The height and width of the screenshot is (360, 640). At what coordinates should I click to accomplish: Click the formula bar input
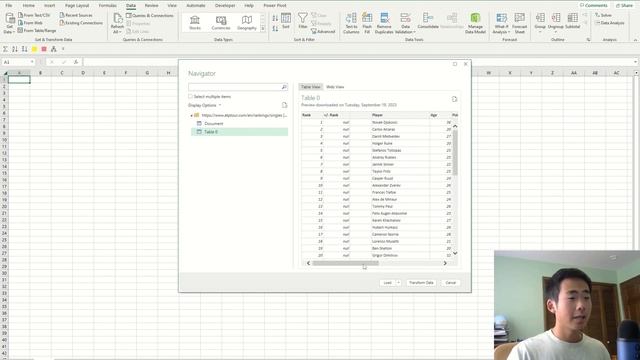[x=359, y=62]
